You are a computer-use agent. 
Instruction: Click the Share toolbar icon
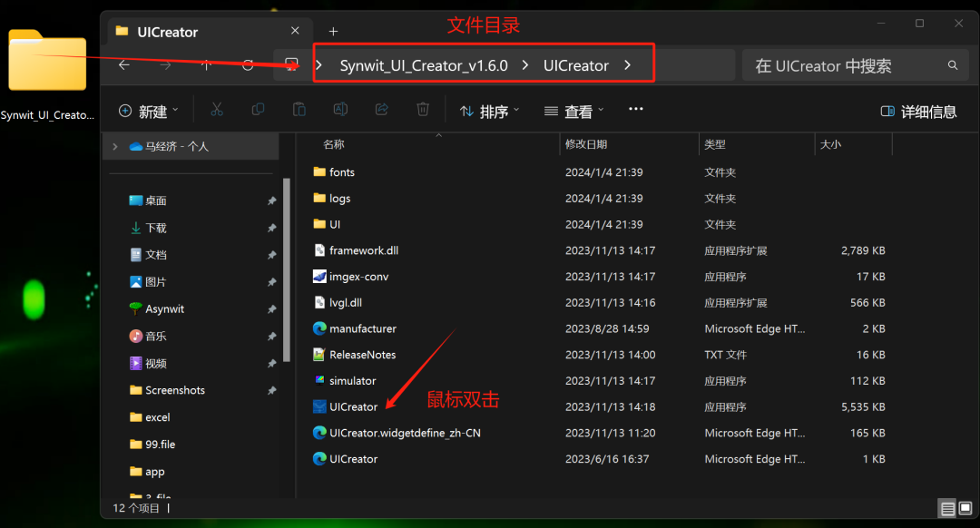[x=381, y=110]
